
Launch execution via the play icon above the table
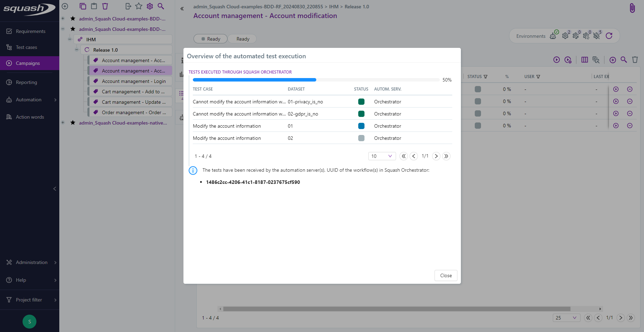[557, 60]
